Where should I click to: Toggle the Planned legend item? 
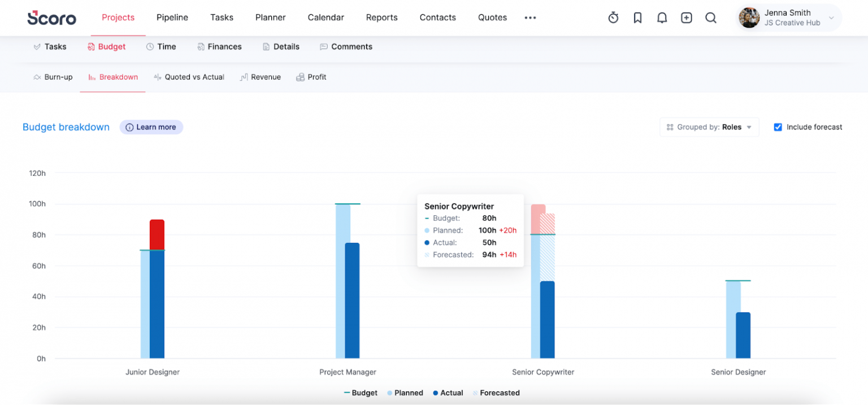coord(405,393)
